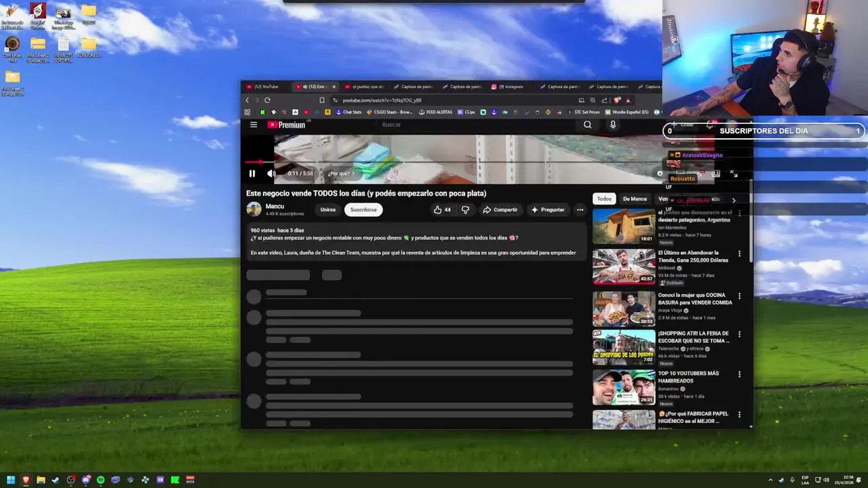Open File Explorer from the taskbar
This screenshot has width=868, height=488.
tap(41, 480)
